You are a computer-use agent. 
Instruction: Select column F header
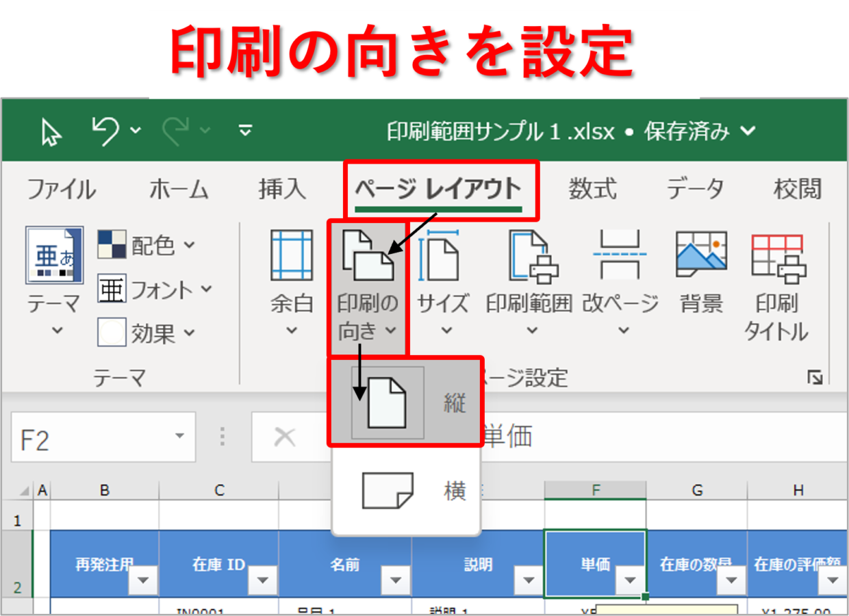[x=596, y=490]
